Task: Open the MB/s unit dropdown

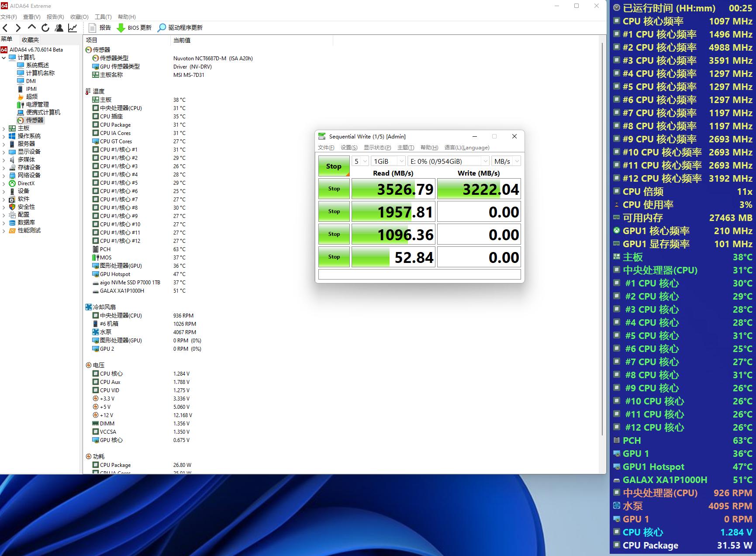Action: pyautogui.click(x=506, y=161)
